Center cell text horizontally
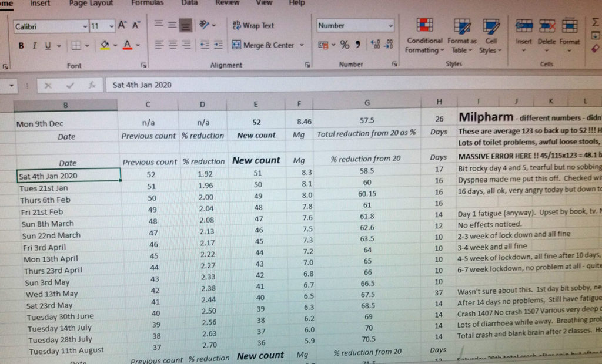Viewport: 602px width, 364px height. pyautogui.click(x=173, y=45)
